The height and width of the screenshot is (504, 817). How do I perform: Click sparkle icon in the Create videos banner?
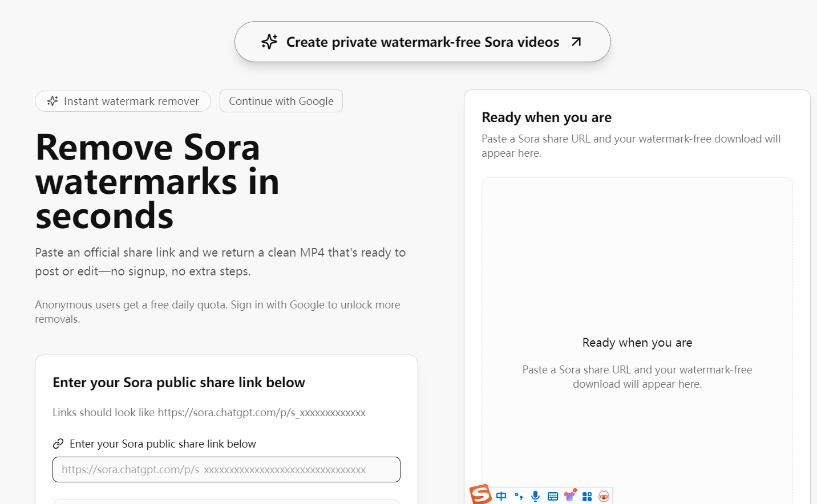[269, 42]
